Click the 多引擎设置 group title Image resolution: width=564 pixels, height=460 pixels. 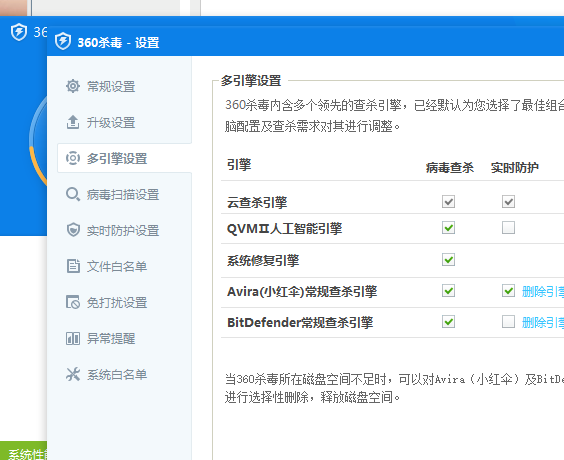[x=251, y=81]
